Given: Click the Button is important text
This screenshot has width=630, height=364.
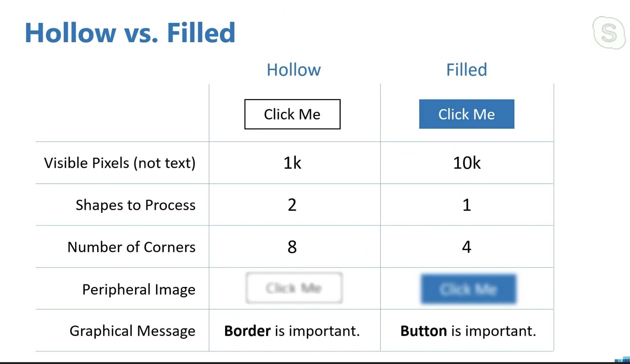Looking at the screenshot, I should pyautogui.click(x=468, y=331).
